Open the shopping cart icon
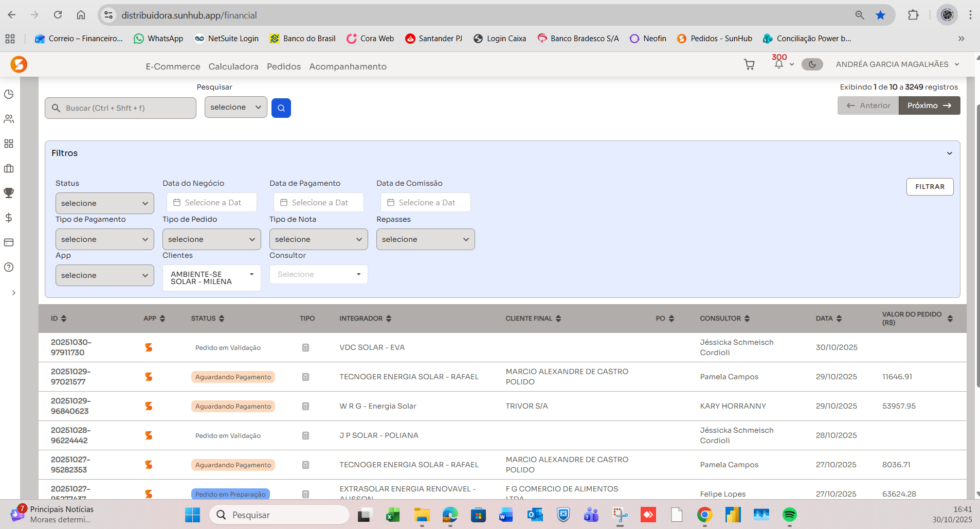This screenshot has height=529, width=980. 749,64
